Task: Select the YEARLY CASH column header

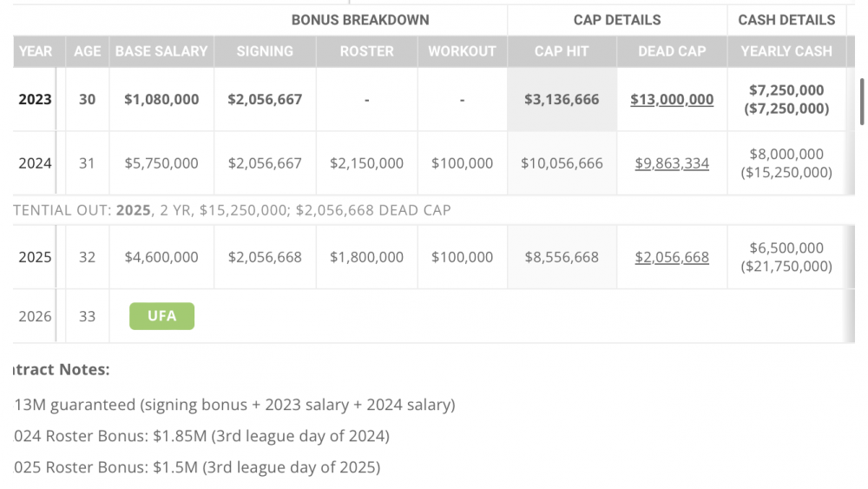Action: pyautogui.click(x=786, y=51)
